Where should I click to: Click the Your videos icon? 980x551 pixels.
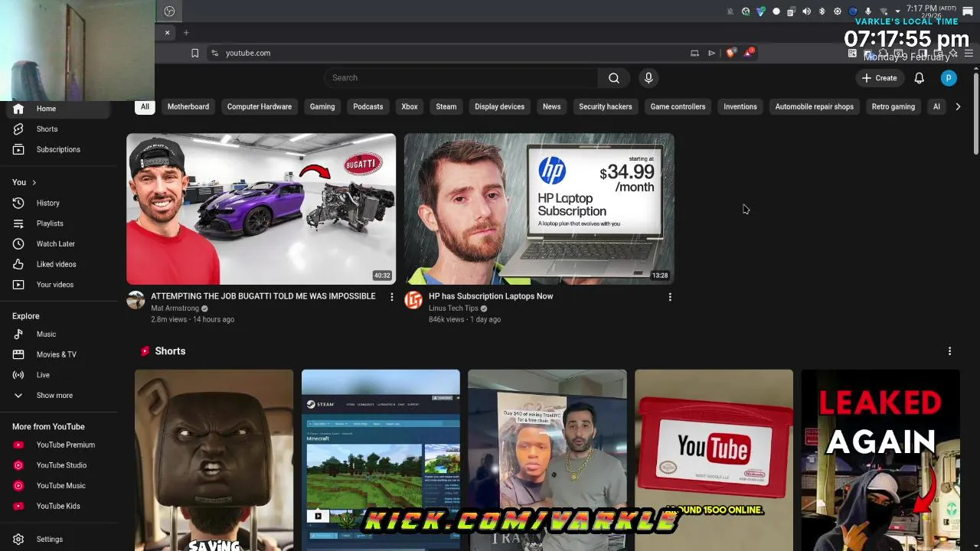click(x=18, y=285)
